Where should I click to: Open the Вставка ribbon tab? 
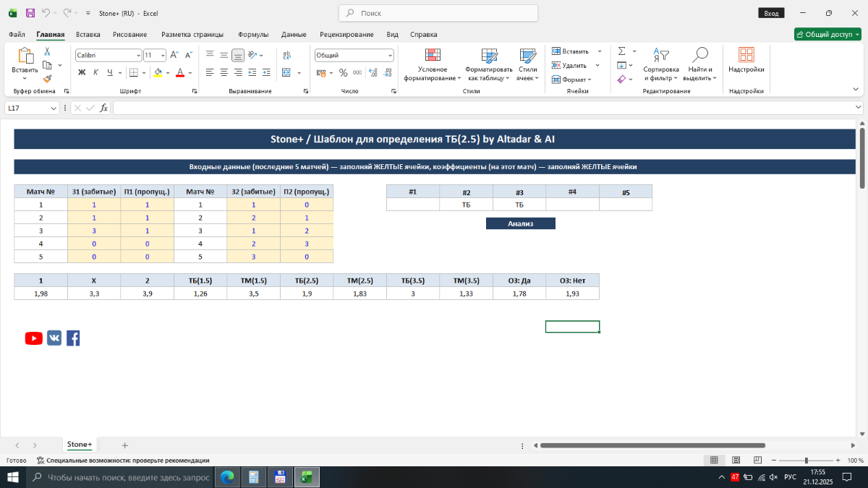coord(88,34)
